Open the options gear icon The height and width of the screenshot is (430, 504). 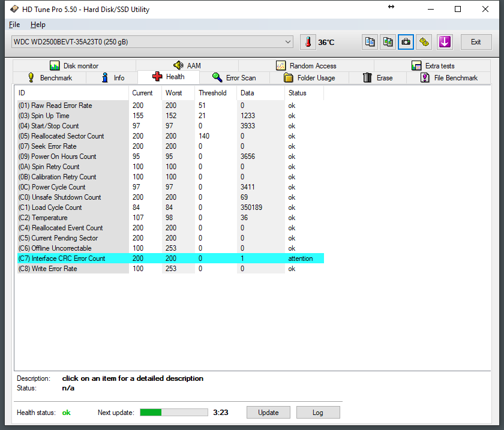424,42
